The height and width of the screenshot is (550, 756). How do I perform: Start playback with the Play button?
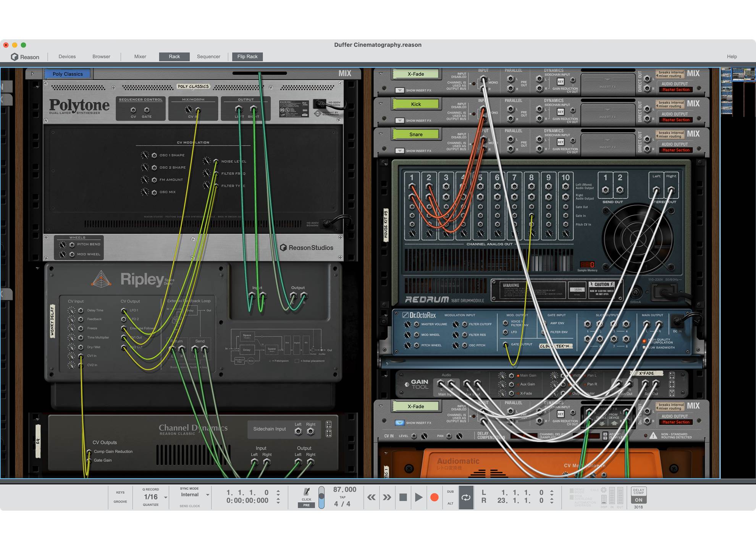[418, 497]
